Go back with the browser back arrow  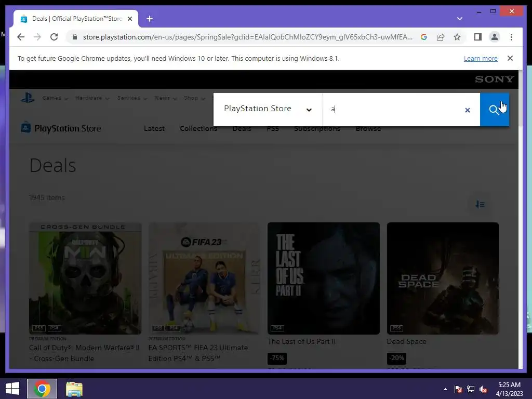pos(21,37)
